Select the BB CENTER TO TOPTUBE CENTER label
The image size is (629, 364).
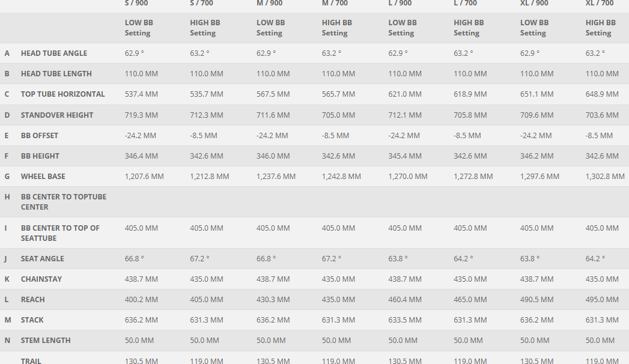click(x=64, y=202)
